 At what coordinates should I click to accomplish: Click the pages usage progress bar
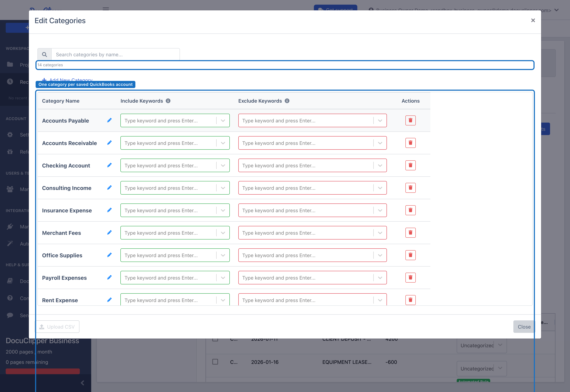click(x=43, y=371)
